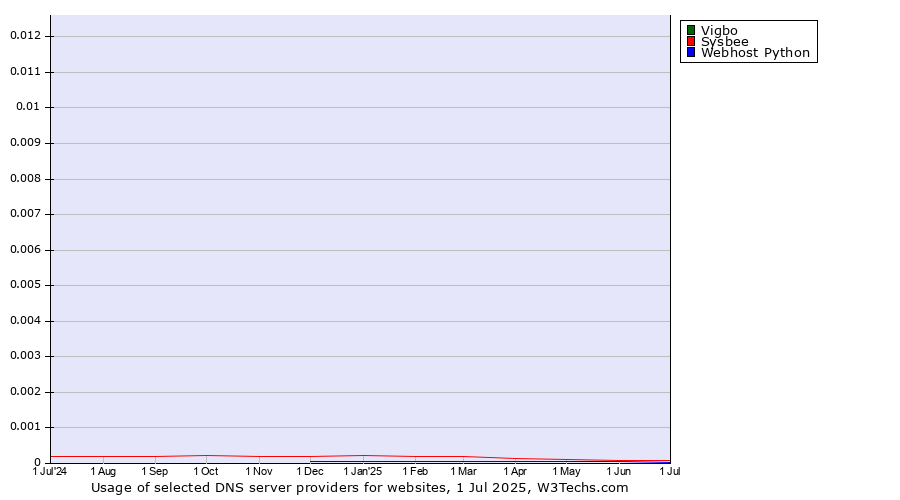Click the 1 Jul'24 x-axis label
Screen dimensions: 900x500
[x=50, y=471]
